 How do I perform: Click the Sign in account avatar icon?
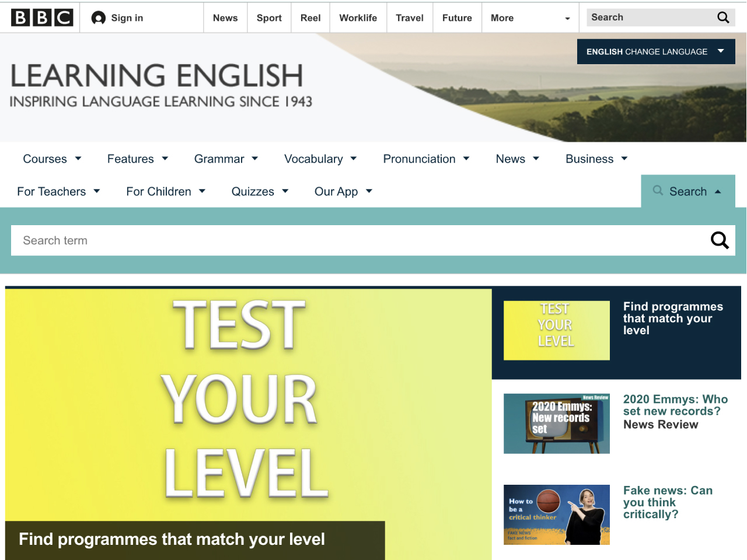tap(99, 18)
